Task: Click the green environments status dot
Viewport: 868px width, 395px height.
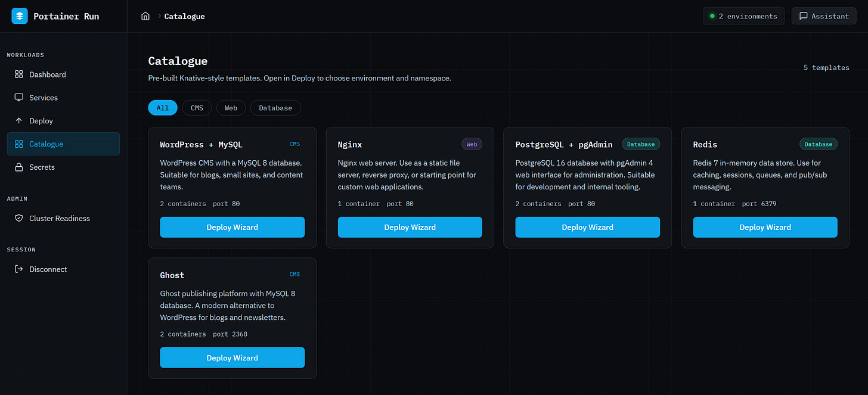Action: 712,16
